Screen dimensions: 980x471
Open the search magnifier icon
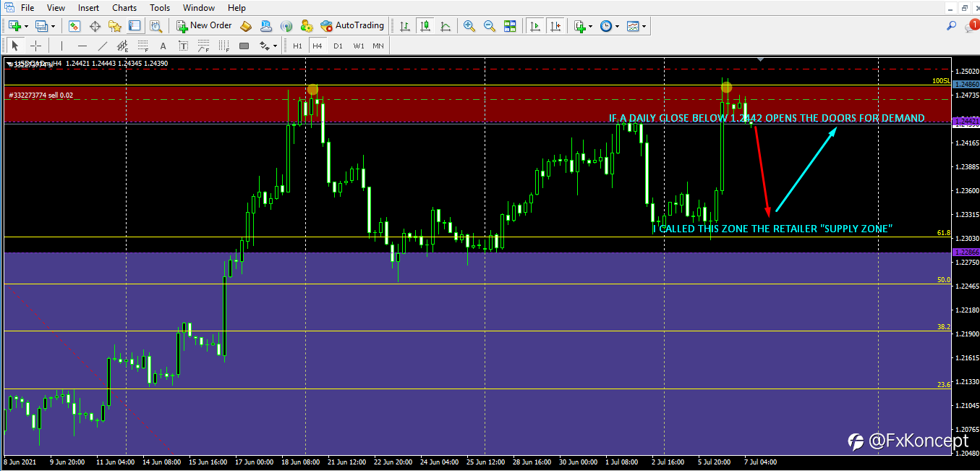coord(952,25)
